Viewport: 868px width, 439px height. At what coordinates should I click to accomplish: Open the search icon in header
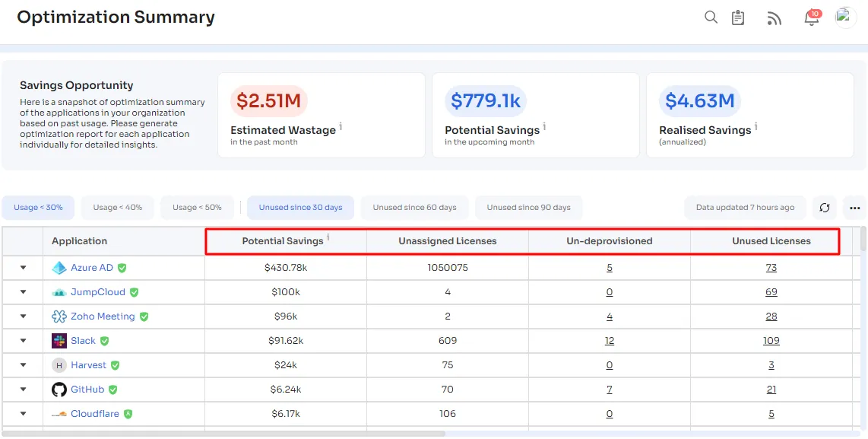711,17
